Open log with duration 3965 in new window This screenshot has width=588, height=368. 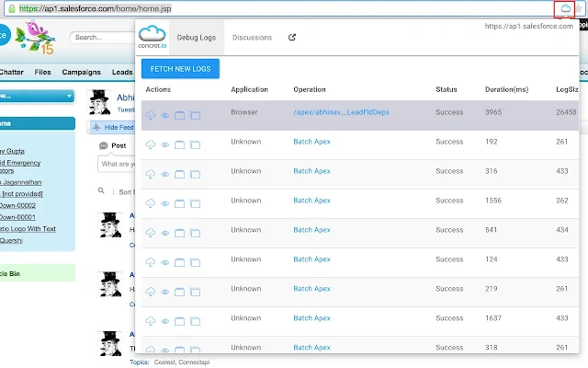(x=195, y=115)
